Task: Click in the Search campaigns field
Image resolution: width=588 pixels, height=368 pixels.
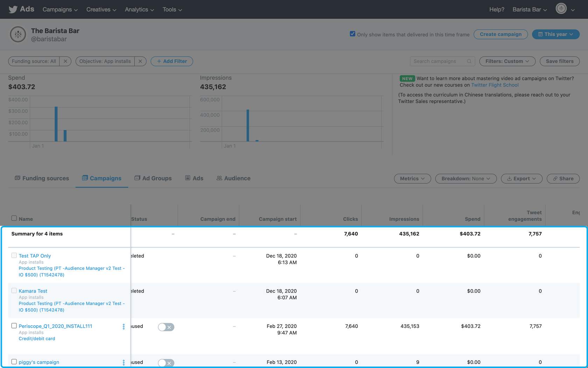Action: pyautogui.click(x=442, y=61)
